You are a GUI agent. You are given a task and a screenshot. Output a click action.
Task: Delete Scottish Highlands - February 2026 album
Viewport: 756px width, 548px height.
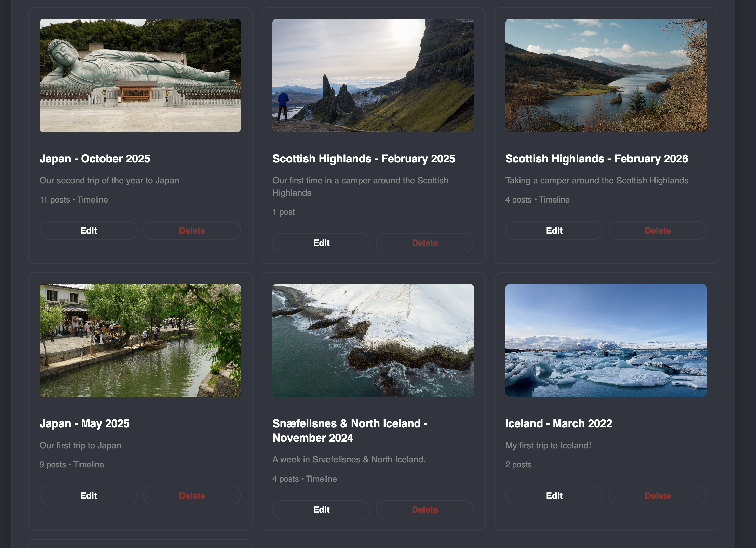pos(657,231)
